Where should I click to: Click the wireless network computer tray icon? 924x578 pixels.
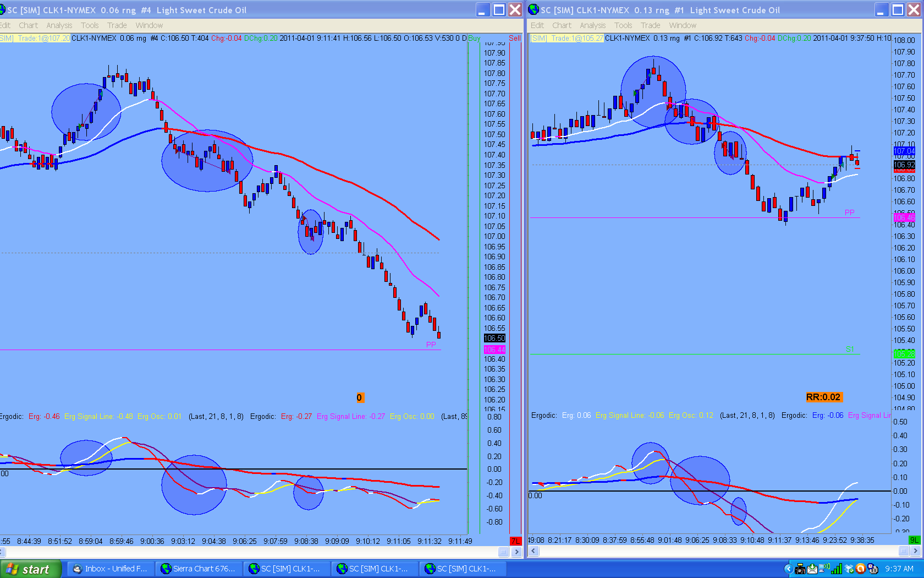tap(824, 569)
